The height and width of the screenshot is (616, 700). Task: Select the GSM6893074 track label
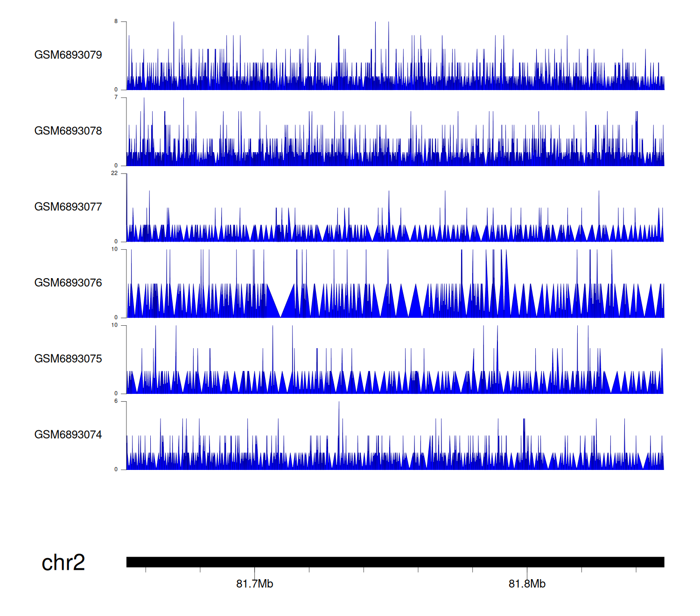tap(68, 435)
